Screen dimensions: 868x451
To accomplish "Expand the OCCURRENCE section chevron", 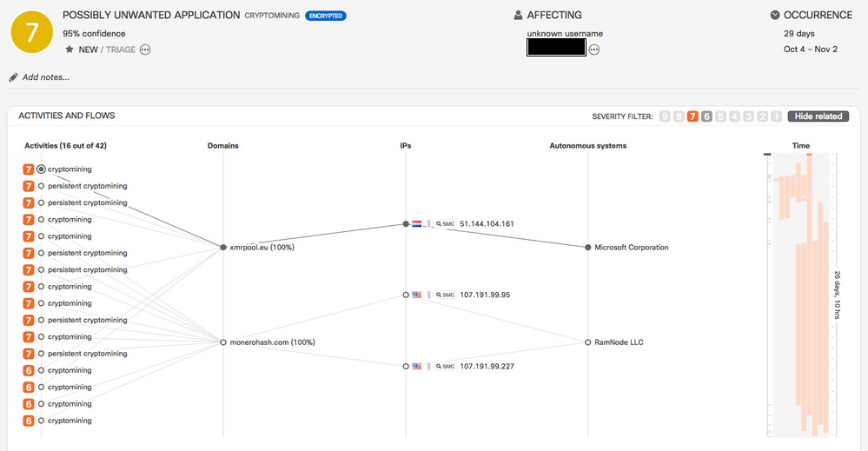I will point(775,15).
